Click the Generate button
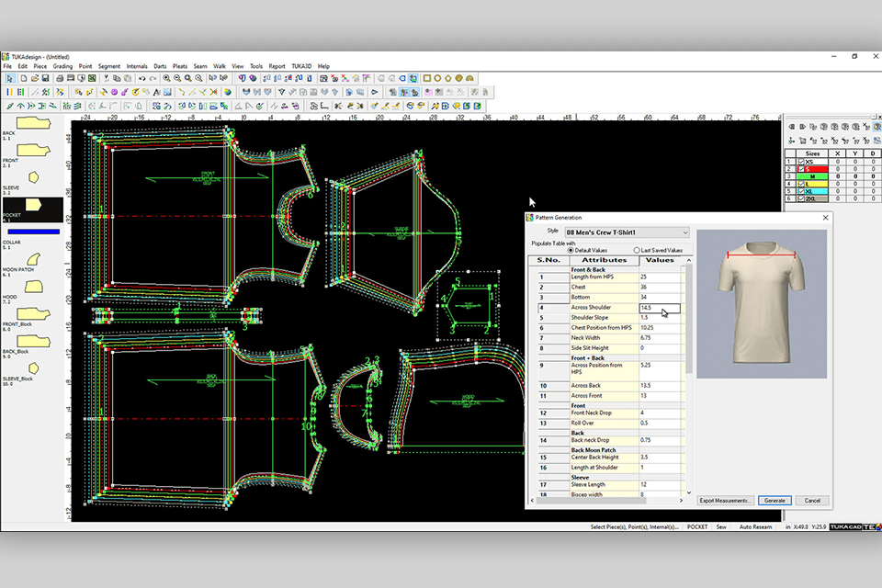 [775, 501]
